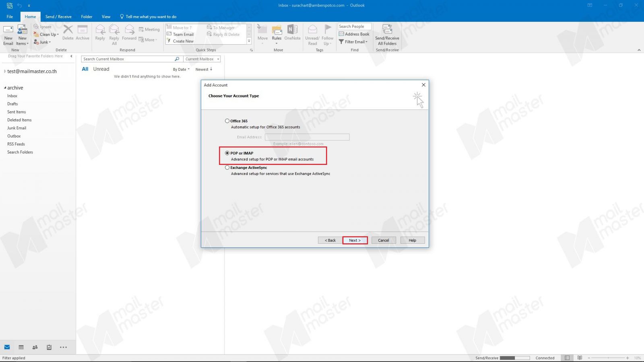Open the Address Book
Screen dimensions: 644x362
point(354,34)
